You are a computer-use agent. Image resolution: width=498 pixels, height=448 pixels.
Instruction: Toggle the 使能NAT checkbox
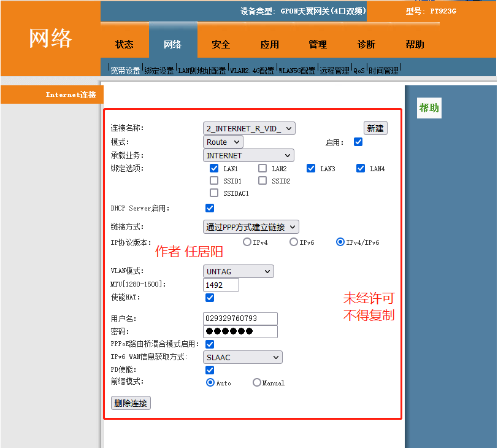click(210, 298)
